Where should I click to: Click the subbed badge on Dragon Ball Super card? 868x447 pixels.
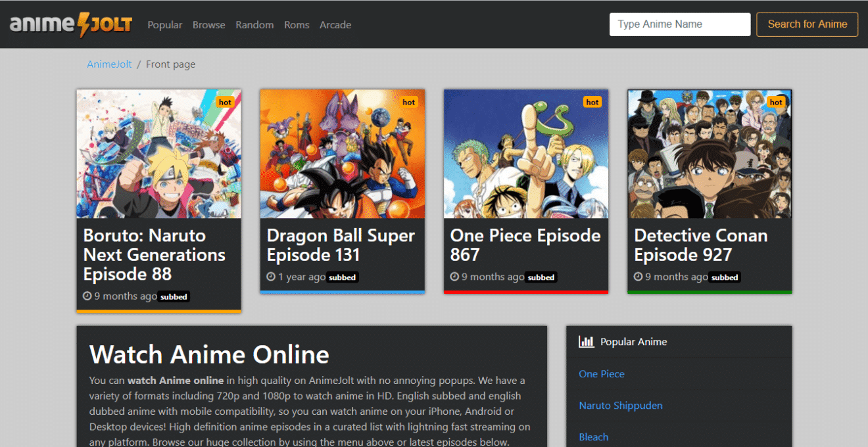[x=343, y=277]
